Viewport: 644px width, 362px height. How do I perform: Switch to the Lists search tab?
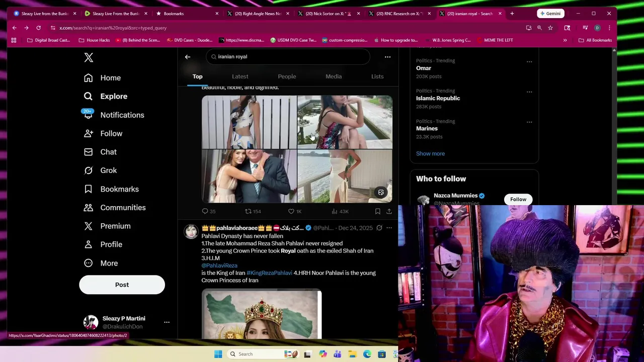[x=377, y=76]
